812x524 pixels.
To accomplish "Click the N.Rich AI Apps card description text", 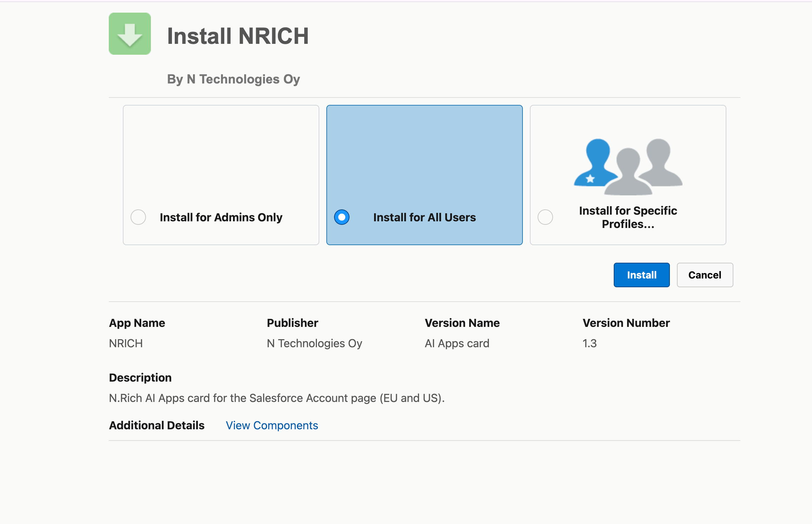I will (x=277, y=398).
